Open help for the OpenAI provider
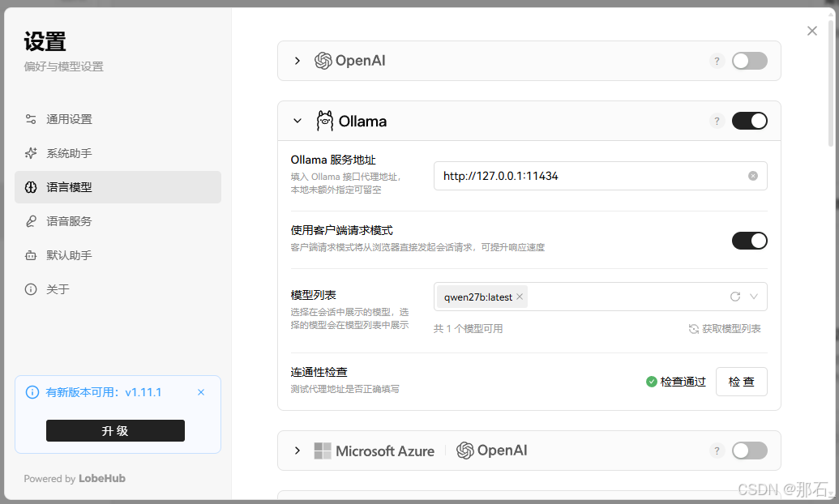This screenshot has width=839, height=504. [x=717, y=61]
